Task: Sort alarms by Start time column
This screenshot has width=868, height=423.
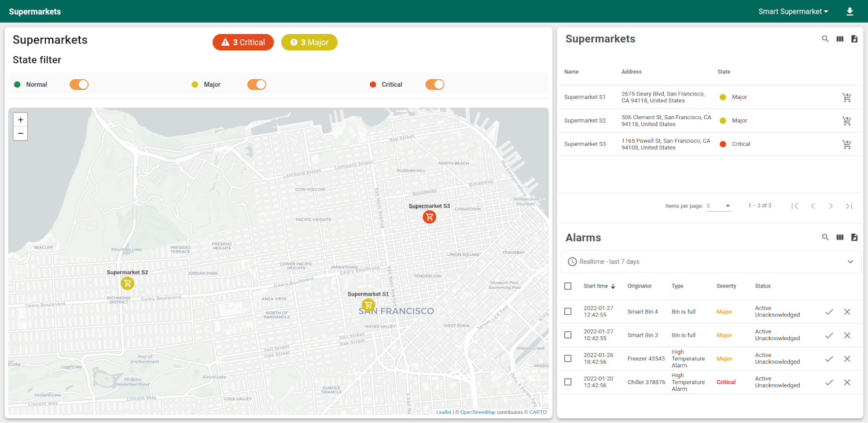Action: pos(595,286)
